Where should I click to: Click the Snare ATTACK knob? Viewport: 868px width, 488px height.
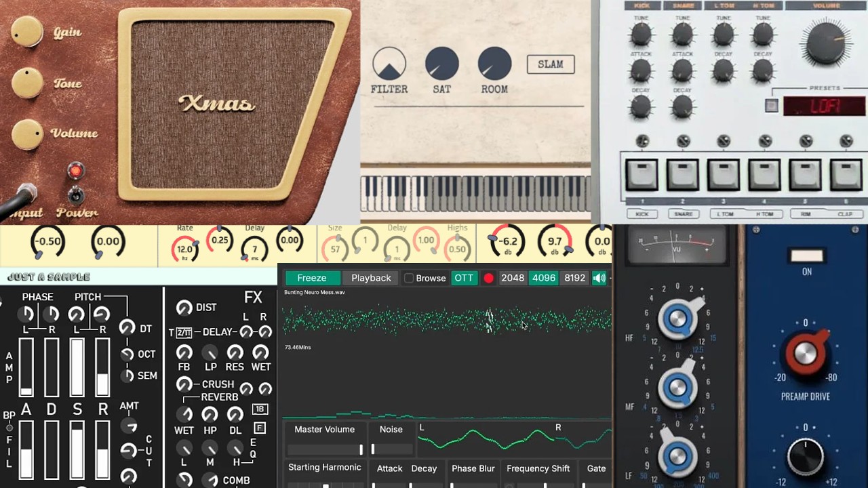[682, 70]
